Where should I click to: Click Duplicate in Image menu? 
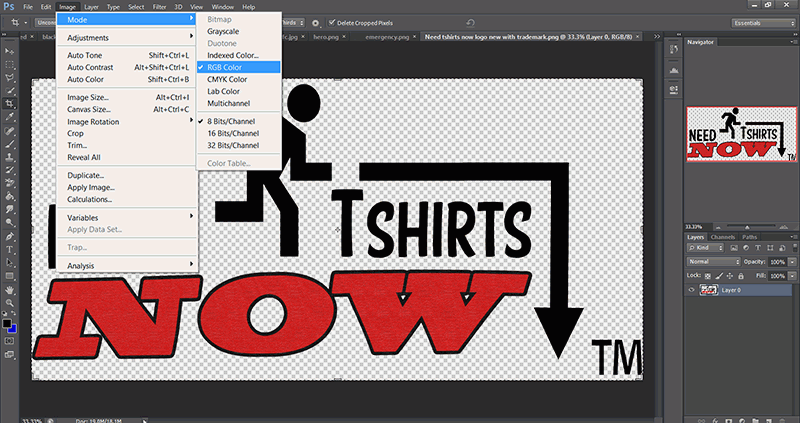click(x=86, y=175)
